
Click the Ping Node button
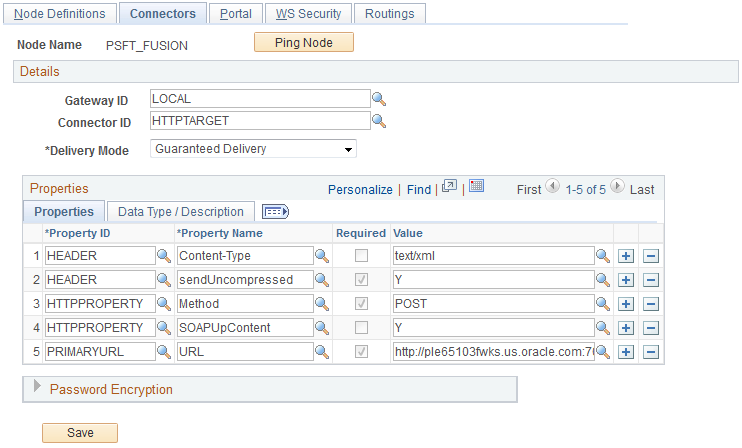click(304, 43)
